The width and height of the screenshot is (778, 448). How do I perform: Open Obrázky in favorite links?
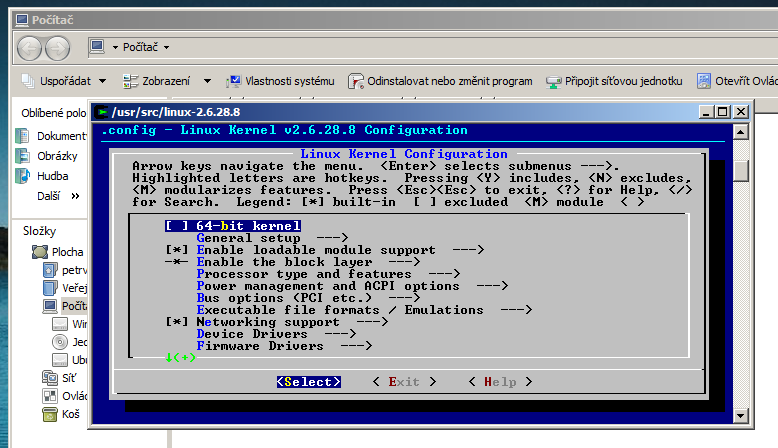click(x=47, y=156)
